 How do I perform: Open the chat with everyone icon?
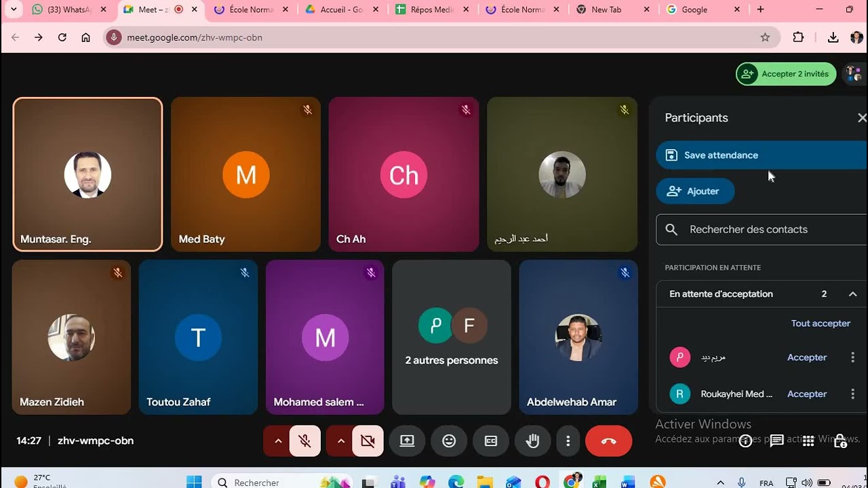click(777, 441)
